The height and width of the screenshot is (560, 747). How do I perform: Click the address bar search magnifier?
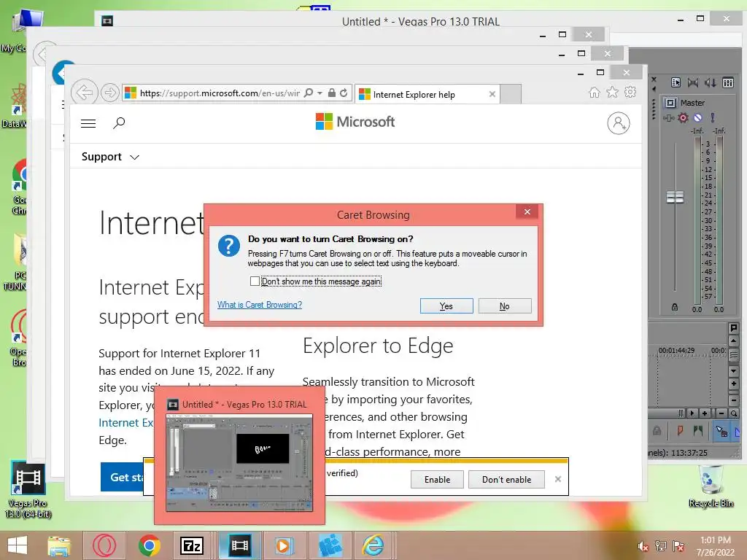[x=309, y=93]
